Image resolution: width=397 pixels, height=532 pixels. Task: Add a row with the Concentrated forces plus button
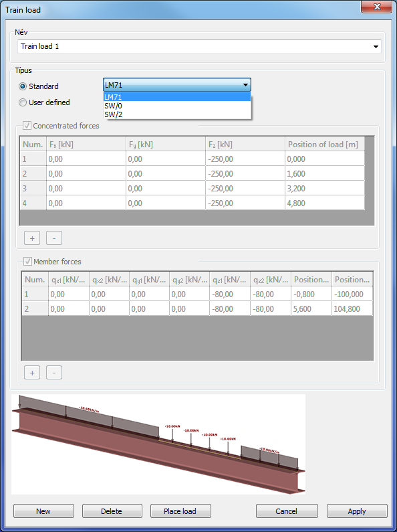click(x=32, y=238)
